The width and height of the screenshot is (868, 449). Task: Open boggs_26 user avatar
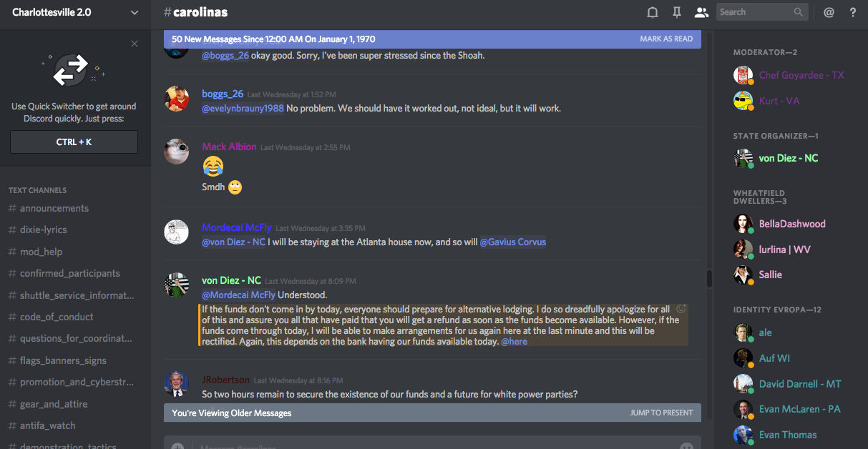point(177,99)
